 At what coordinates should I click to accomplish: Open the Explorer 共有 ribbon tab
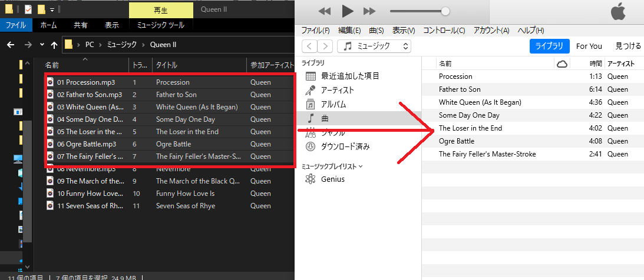tap(81, 25)
